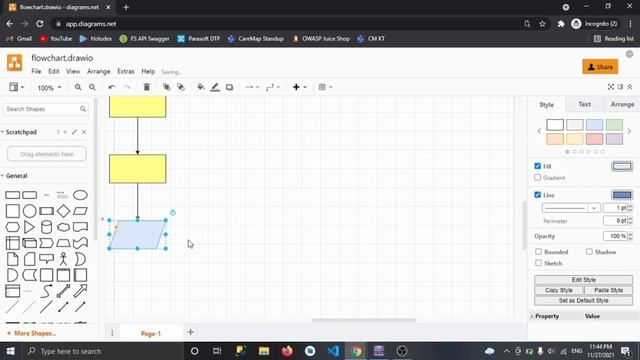Open the Edit menu
The image size is (640, 360).
coord(53,71)
